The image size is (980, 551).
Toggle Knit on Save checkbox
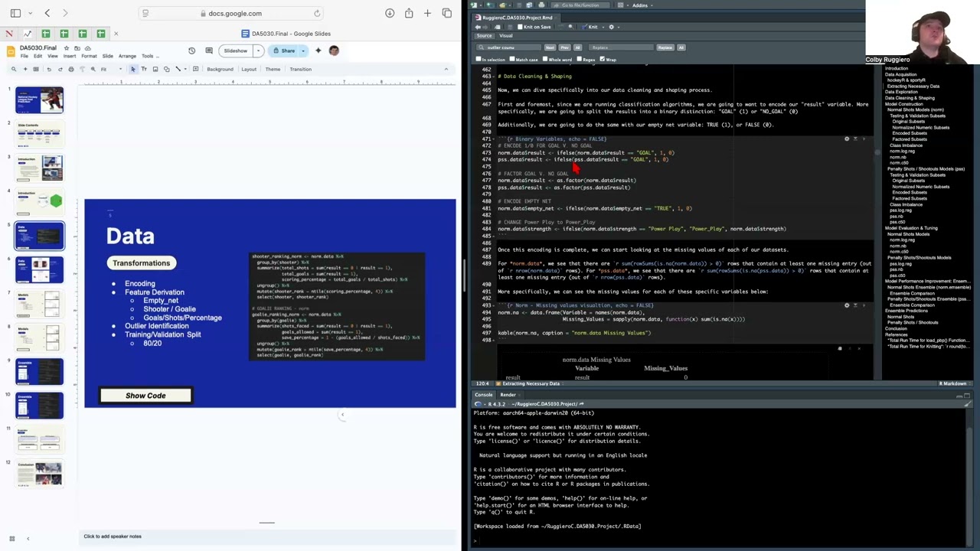click(521, 27)
